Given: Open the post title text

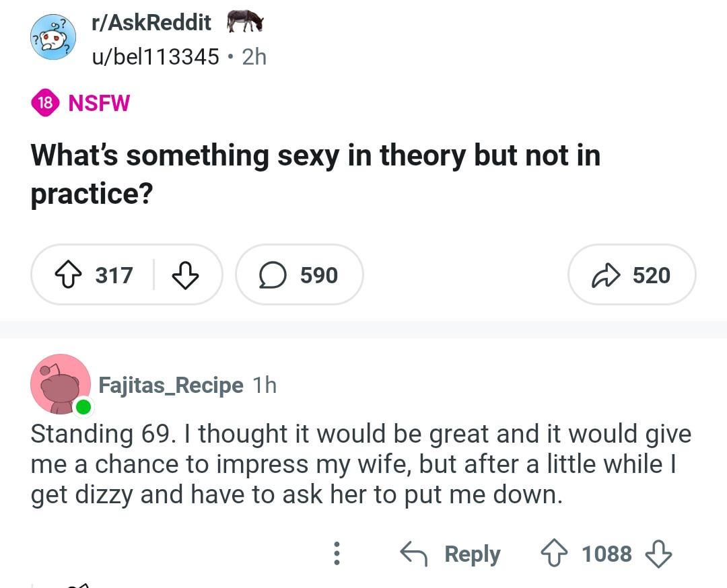Looking at the screenshot, I should click(315, 174).
